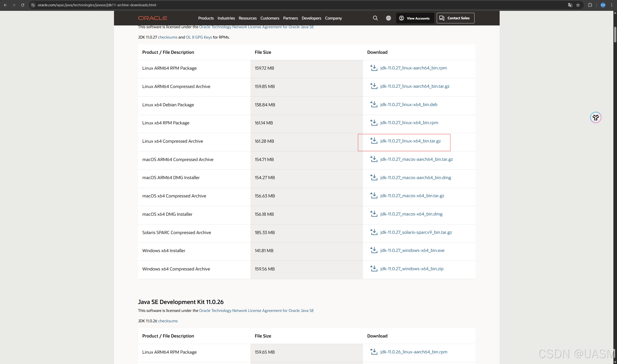Select heading 'Java SE Development Kit 11.0.26'

(181, 302)
